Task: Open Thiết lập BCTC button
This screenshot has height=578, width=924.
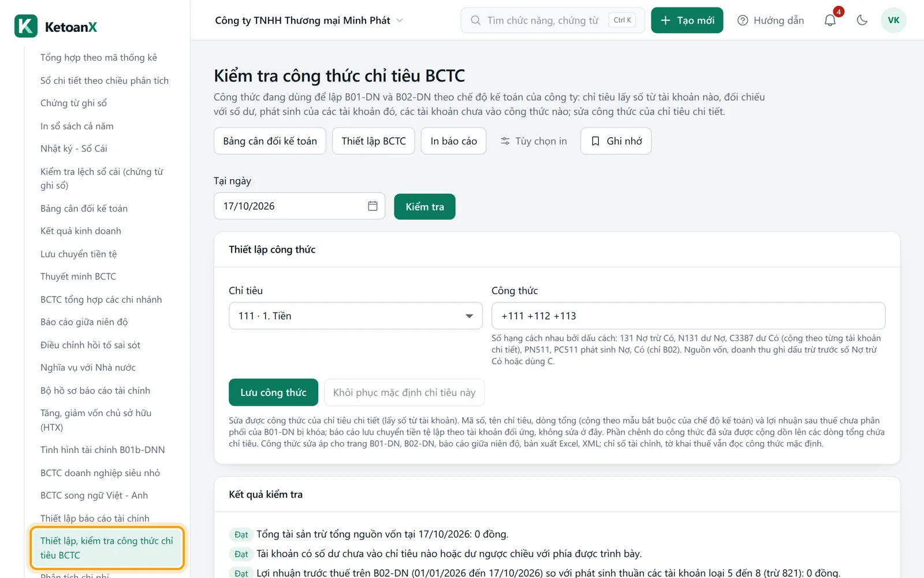Action: click(x=374, y=141)
